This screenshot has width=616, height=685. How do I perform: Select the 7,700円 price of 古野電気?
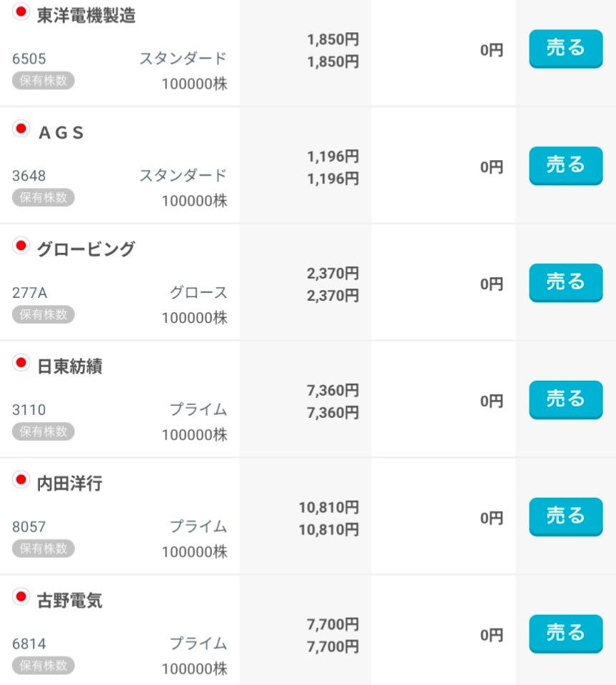point(333,625)
